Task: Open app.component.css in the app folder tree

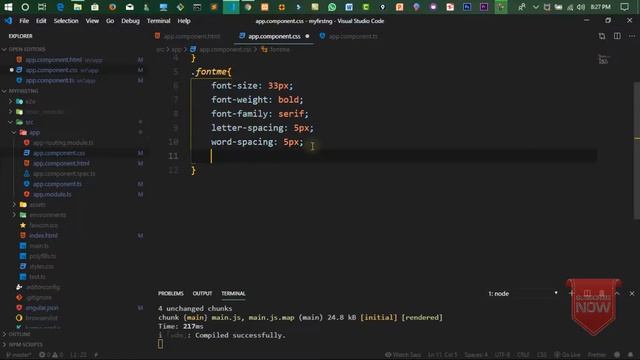Action: pos(59,153)
